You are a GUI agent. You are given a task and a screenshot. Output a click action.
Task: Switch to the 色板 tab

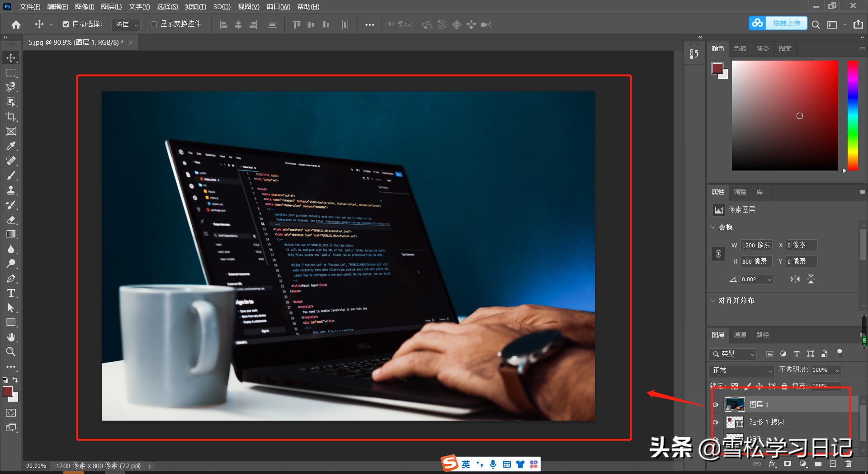click(x=740, y=48)
